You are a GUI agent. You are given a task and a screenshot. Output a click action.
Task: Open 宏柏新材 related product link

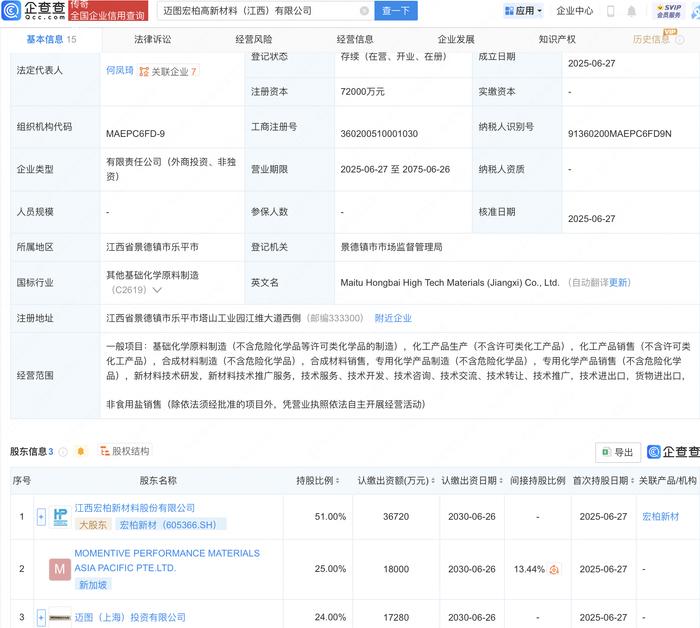click(x=661, y=517)
